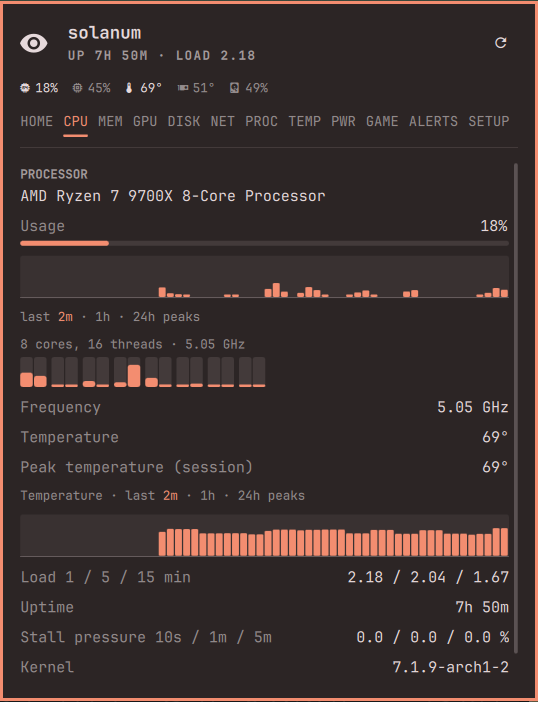Screen dimensions: 538x702
Task: Click the Usage progress bar
Action: [265, 243]
